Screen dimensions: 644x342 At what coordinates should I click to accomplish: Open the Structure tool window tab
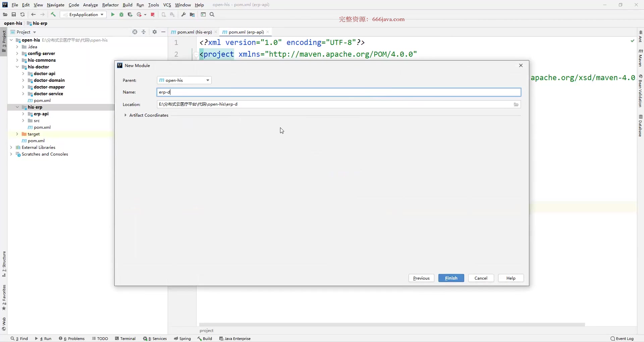[4, 264]
